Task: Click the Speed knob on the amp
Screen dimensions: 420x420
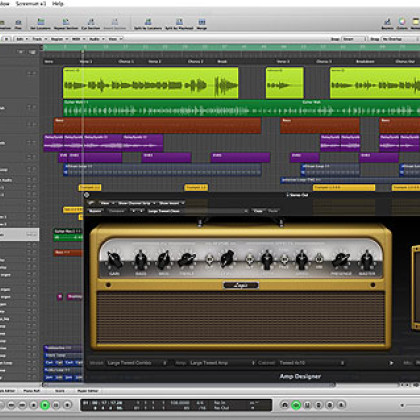Action: (302, 260)
